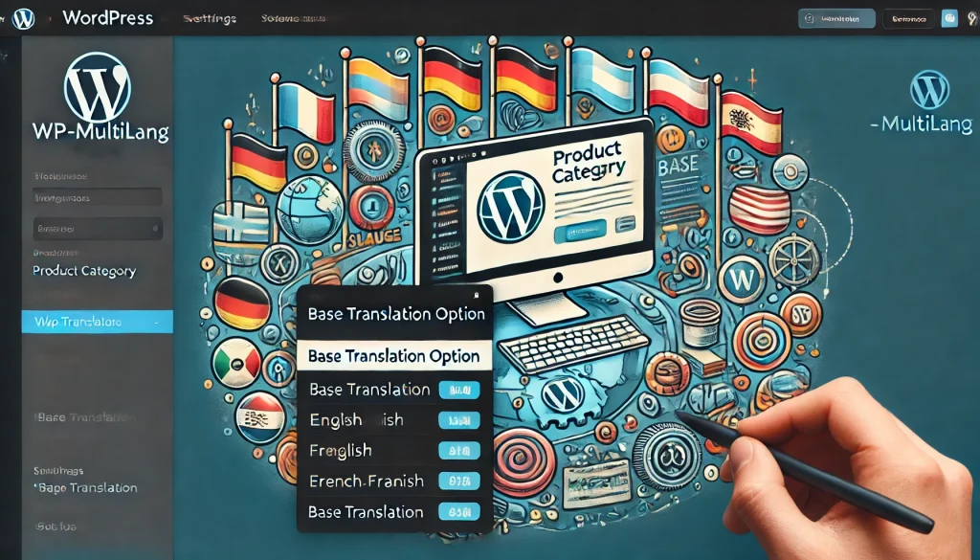Viewport: 980px width, 560px height.
Task: Click the large WordPress logo above WP-MultiLang
Action: click(x=98, y=87)
